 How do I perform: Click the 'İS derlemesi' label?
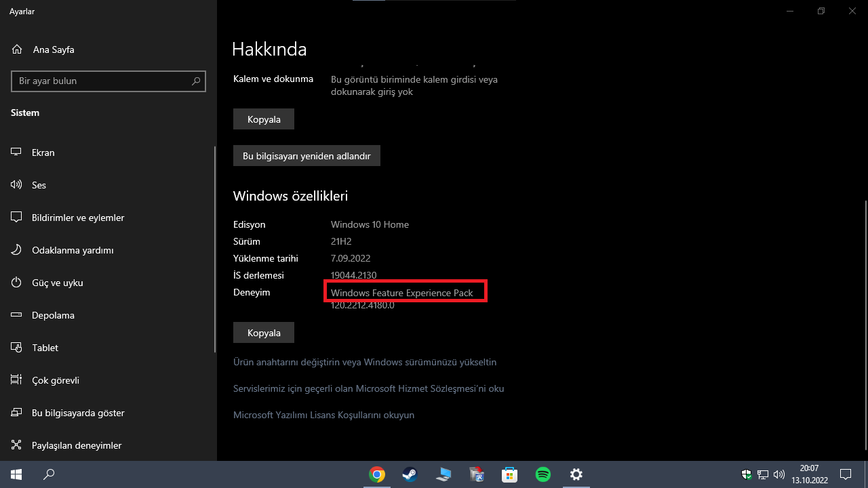point(258,275)
